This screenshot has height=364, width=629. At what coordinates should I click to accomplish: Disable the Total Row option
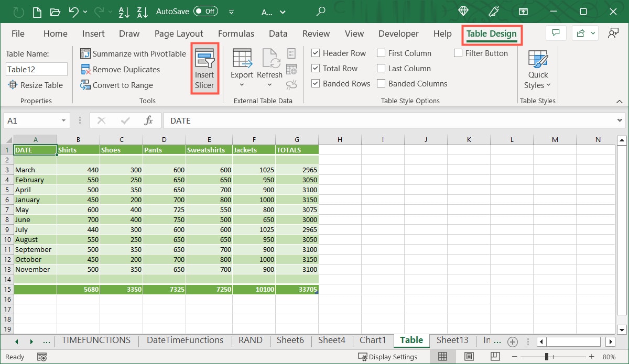pos(316,68)
